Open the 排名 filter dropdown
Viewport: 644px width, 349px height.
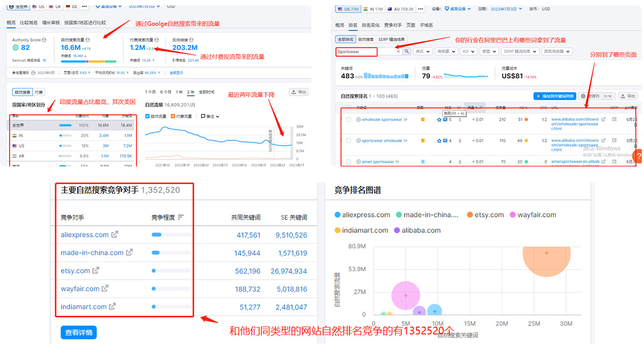(423, 52)
